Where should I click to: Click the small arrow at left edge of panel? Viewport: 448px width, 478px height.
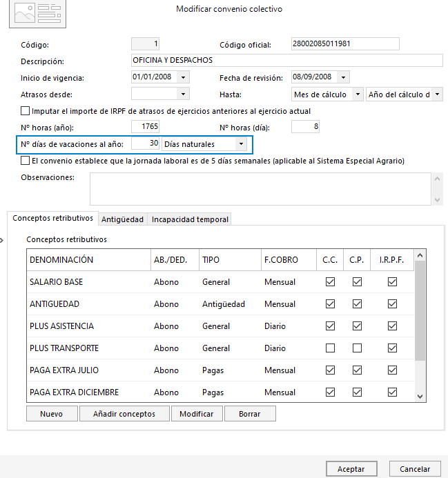click(x=1, y=241)
